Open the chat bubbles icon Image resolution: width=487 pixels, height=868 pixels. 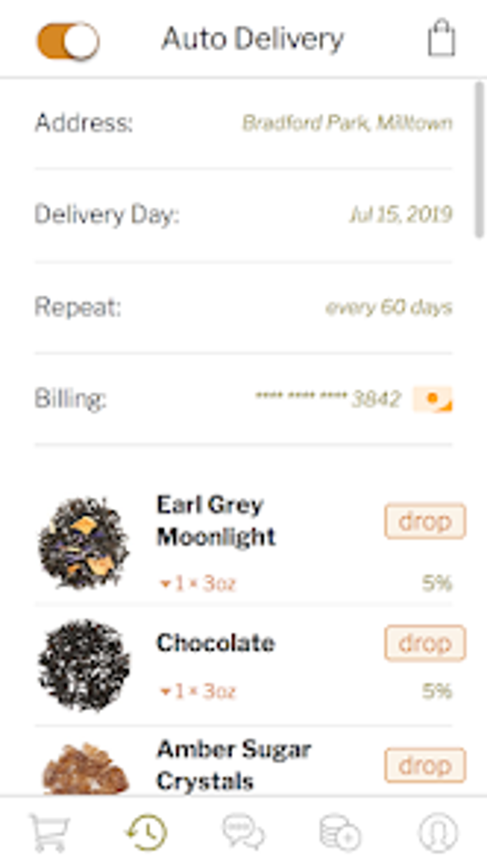click(x=243, y=832)
